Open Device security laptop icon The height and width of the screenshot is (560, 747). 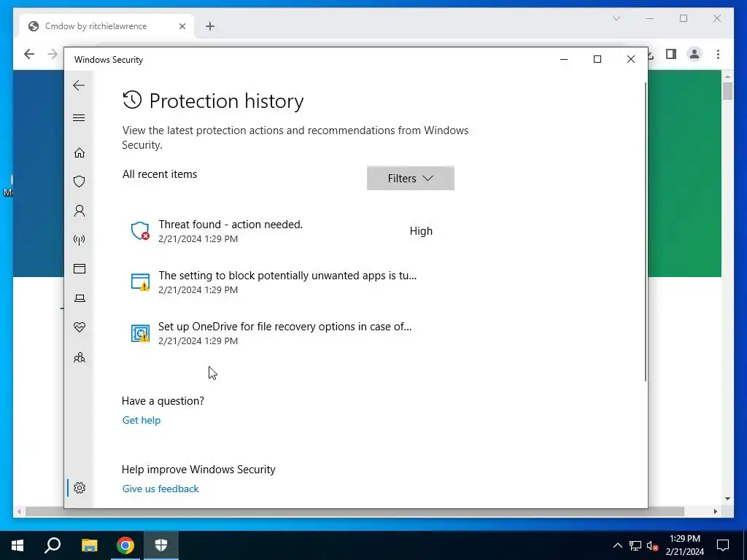pos(79,298)
